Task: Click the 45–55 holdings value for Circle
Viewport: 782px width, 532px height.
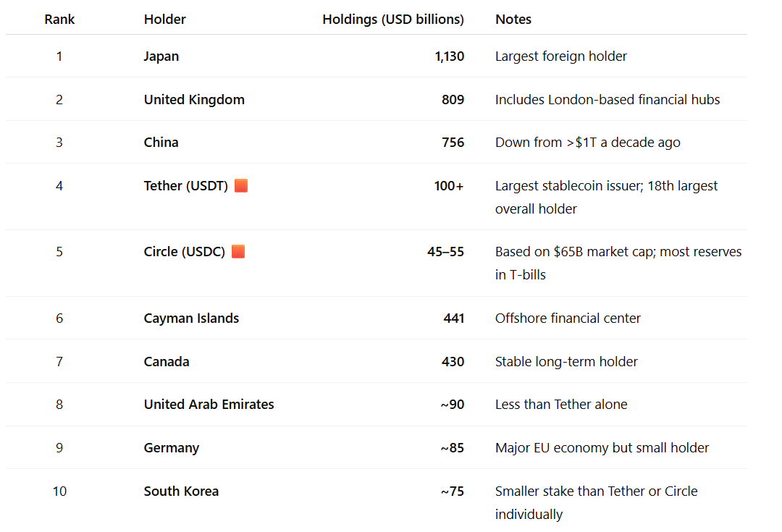Action: pos(445,252)
